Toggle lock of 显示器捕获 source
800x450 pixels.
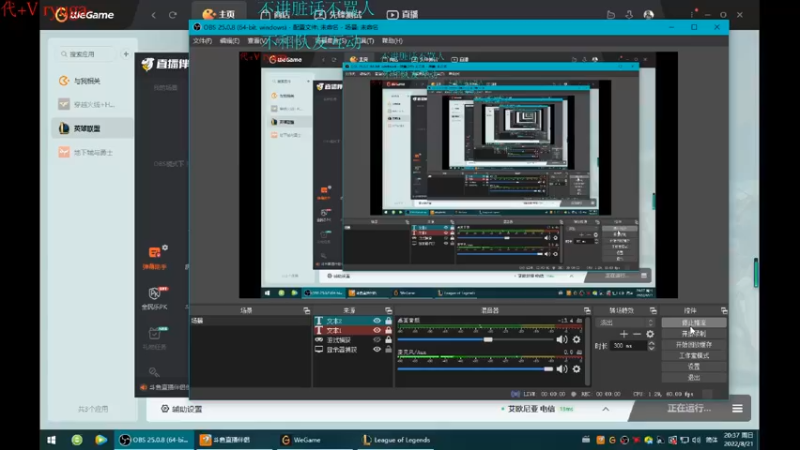point(388,349)
